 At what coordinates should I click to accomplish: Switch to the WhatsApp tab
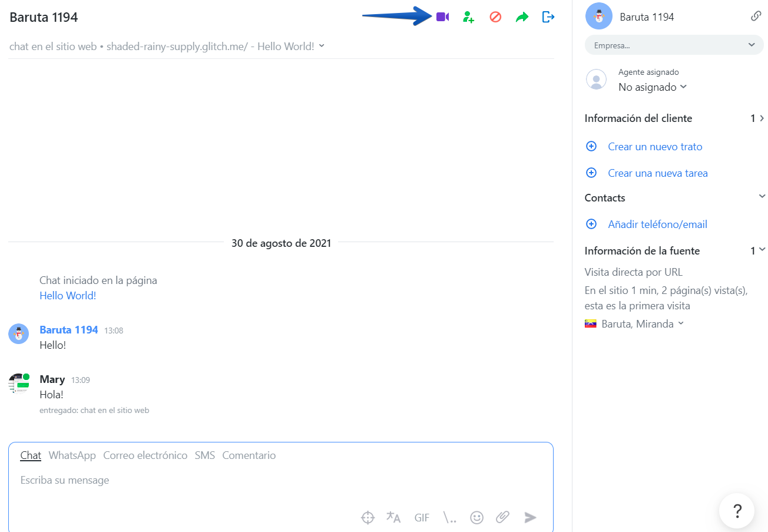(72, 455)
